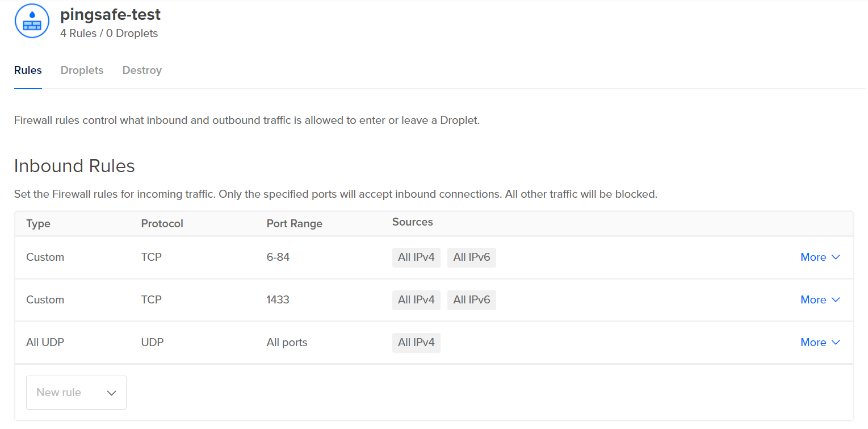Click the pingsafe-test firewall icon
The height and width of the screenshot is (429, 868).
(32, 22)
